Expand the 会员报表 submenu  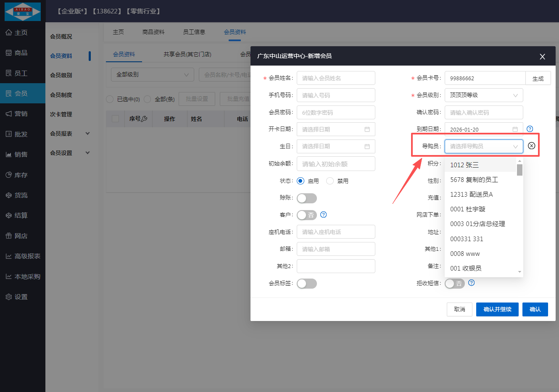click(69, 134)
